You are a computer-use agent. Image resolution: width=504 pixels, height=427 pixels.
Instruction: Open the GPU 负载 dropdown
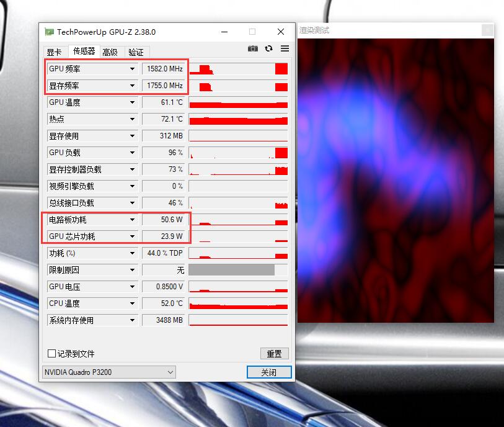(132, 153)
